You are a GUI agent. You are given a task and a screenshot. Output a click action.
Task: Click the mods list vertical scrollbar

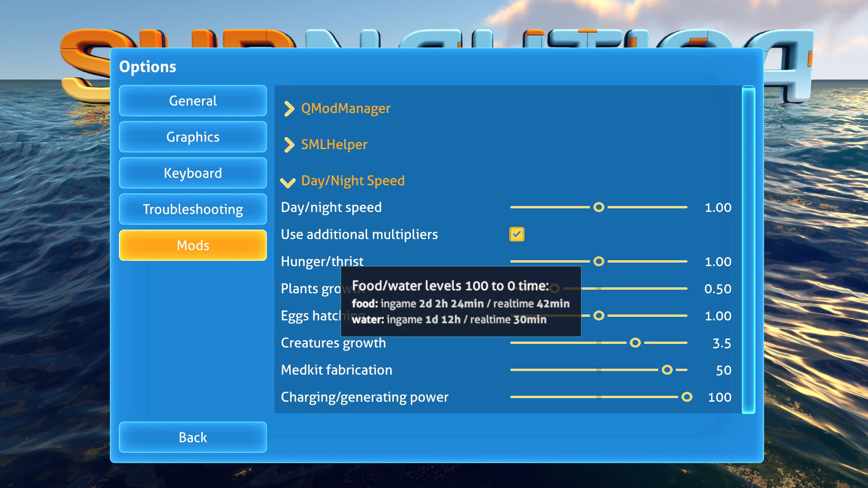(748, 249)
